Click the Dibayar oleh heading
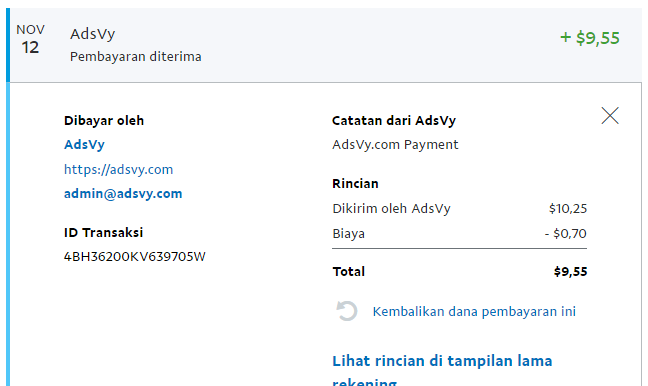This screenshot has height=386, width=648. point(104,121)
